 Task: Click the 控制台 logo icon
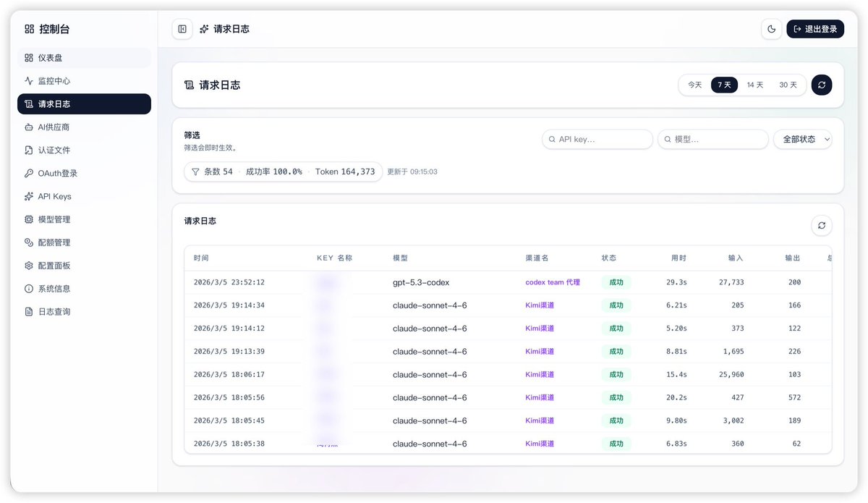tap(29, 29)
